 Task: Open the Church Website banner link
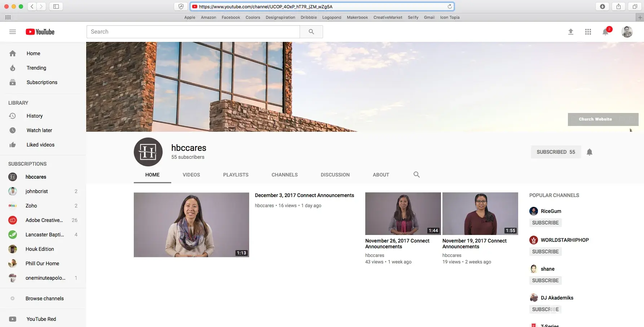pyautogui.click(x=595, y=119)
